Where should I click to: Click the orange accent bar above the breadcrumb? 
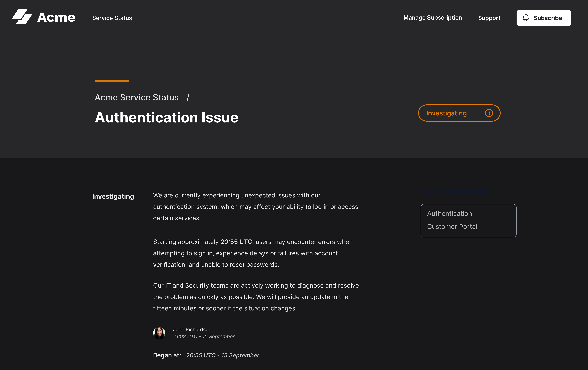pyautogui.click(x=112, y=81)
